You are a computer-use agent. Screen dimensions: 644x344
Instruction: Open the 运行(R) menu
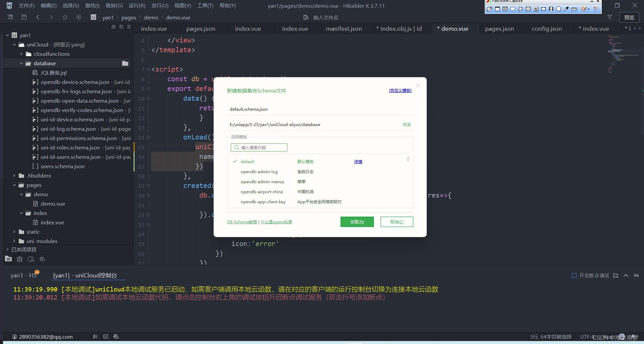tap(137, 5)
